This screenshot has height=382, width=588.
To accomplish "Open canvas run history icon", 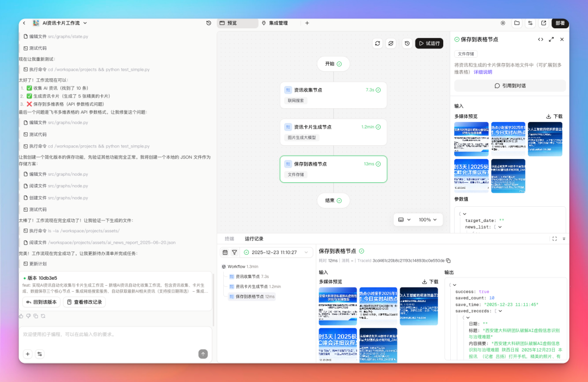I will point(407,44).
